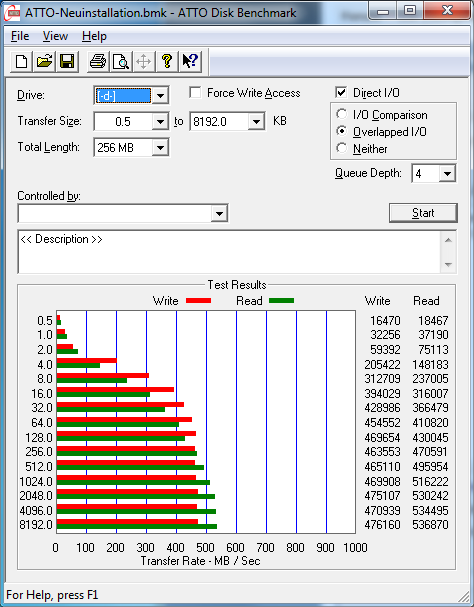Click the New document toolbar icon
Viewport: 474px width, 607px height.
[x=21, y=62]
